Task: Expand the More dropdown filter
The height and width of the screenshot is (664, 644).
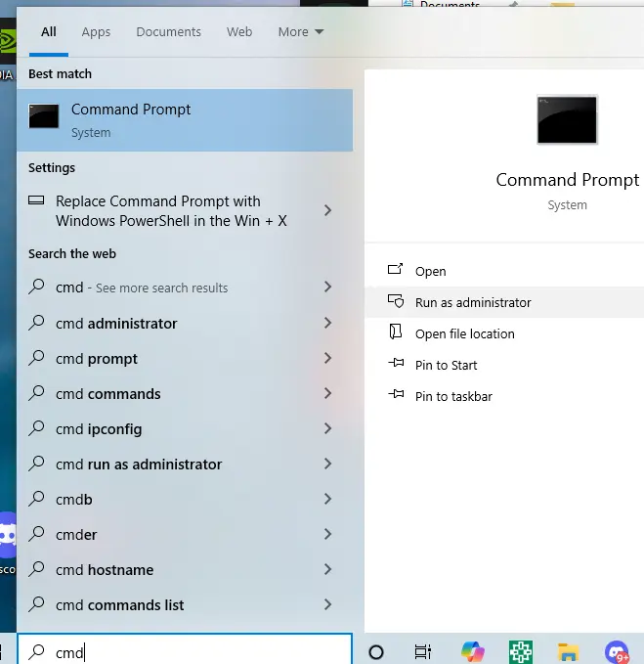Action: (301, 32)
